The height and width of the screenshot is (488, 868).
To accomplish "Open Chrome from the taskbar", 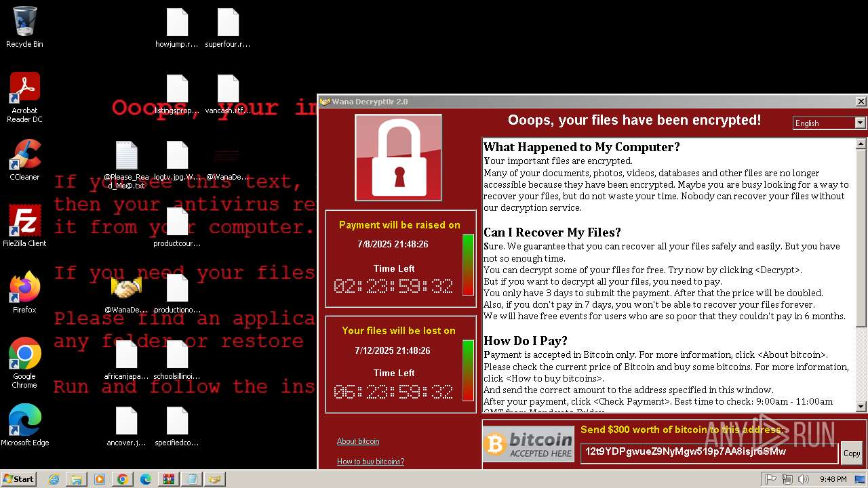I will pos(122,479).
